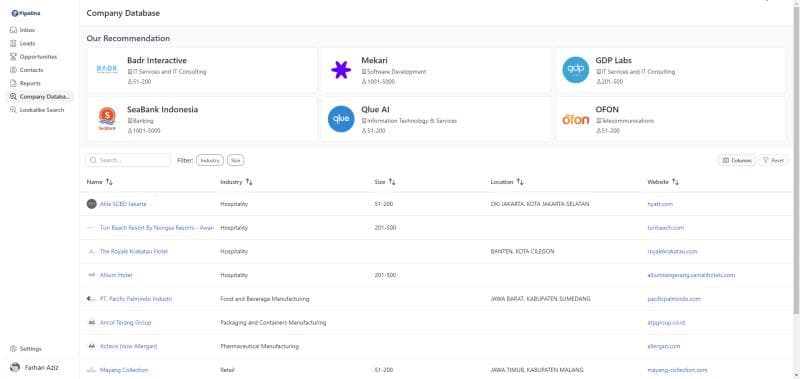Image resolution: width=800 pixels, height=379 pixels.
Task: Open the Industry filter dropdown
Action: click(210, 160)
